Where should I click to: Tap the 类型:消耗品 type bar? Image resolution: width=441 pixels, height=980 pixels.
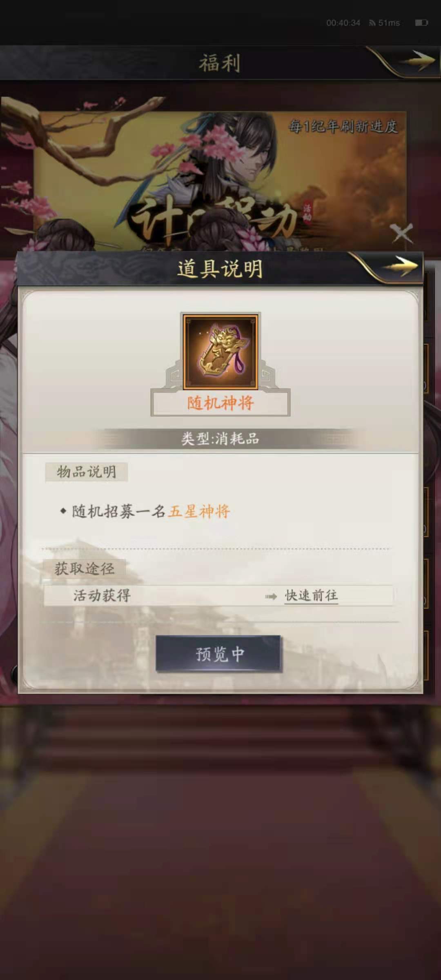220,439
